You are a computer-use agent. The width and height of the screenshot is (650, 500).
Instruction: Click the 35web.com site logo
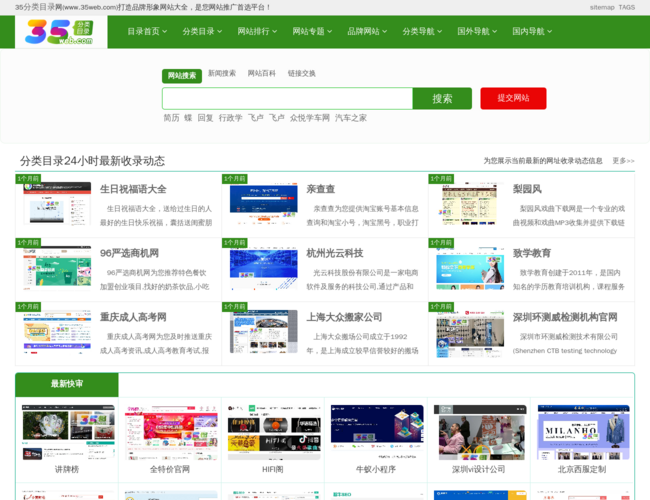coord(61,32)
